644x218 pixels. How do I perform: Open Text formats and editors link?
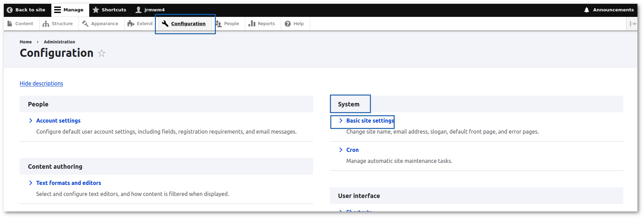coord(69,183)
